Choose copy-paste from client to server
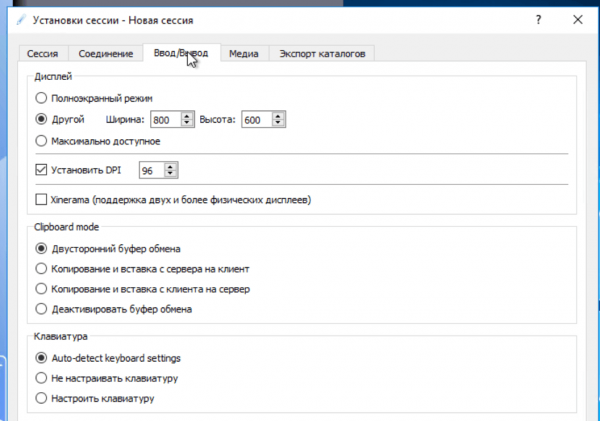 tap(41, 289)
